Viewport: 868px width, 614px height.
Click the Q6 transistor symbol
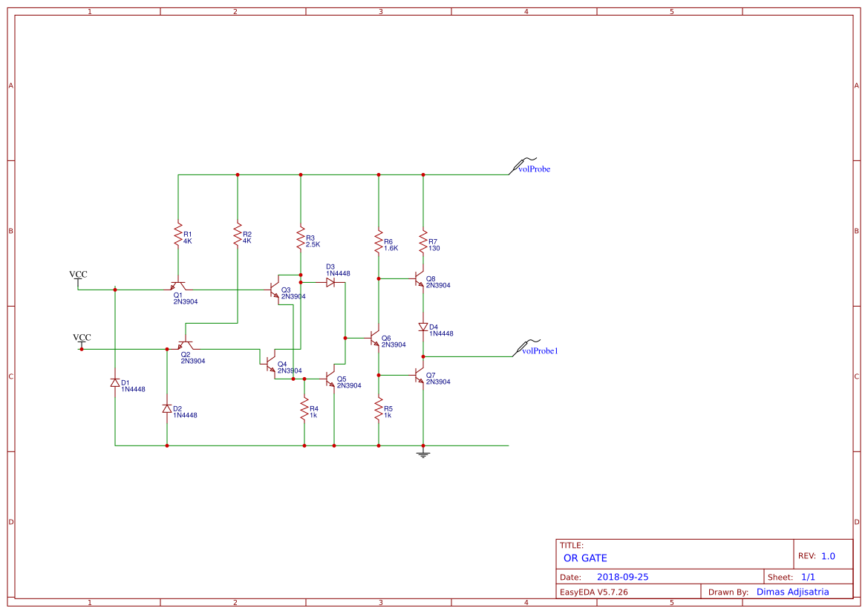point(375,338)
